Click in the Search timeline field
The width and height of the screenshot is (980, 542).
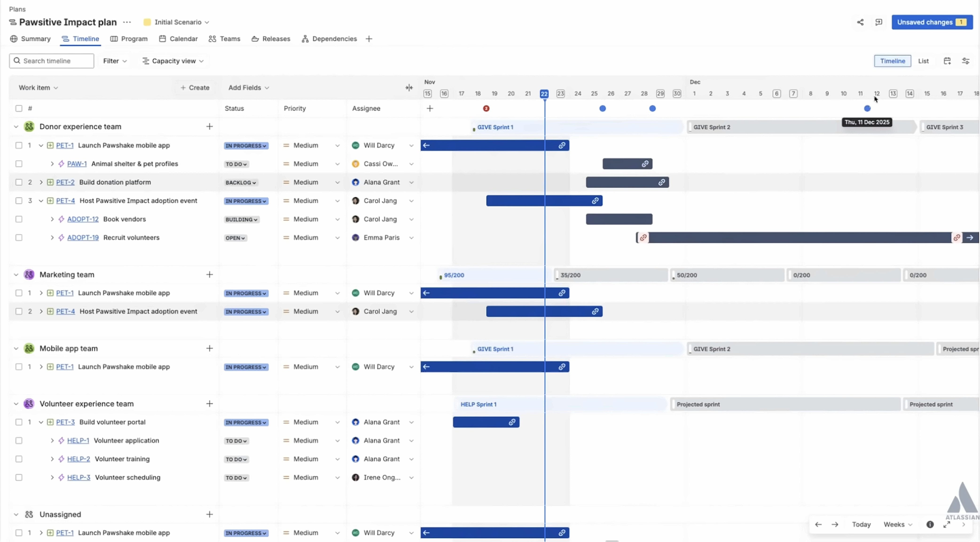[x=52, y=61]
